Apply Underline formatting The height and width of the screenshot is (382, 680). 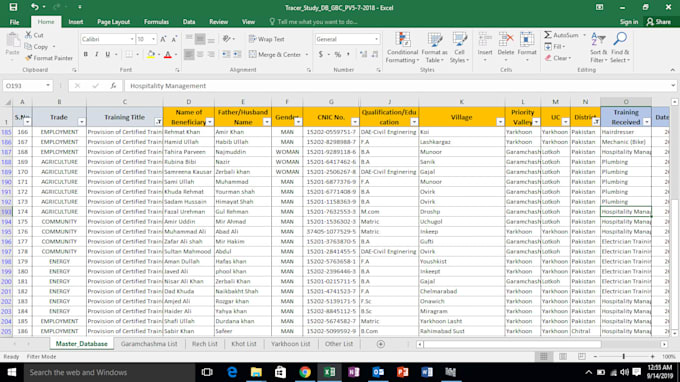click(108, 54)
